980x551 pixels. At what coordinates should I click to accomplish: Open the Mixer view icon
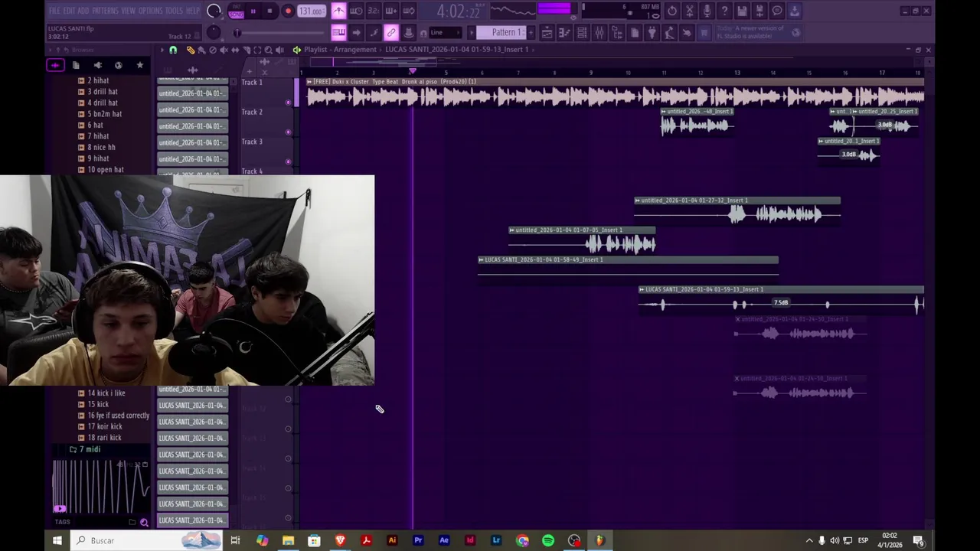[599, 32]
